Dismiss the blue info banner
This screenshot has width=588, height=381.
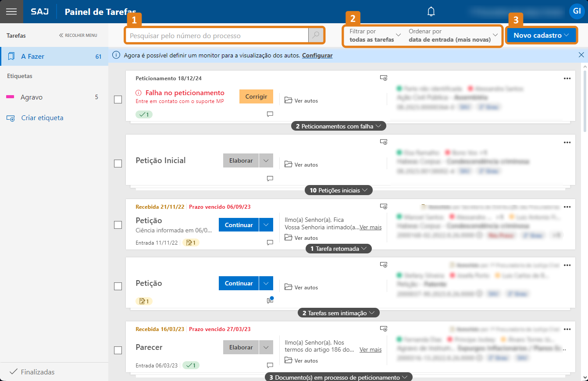(581, 55)
